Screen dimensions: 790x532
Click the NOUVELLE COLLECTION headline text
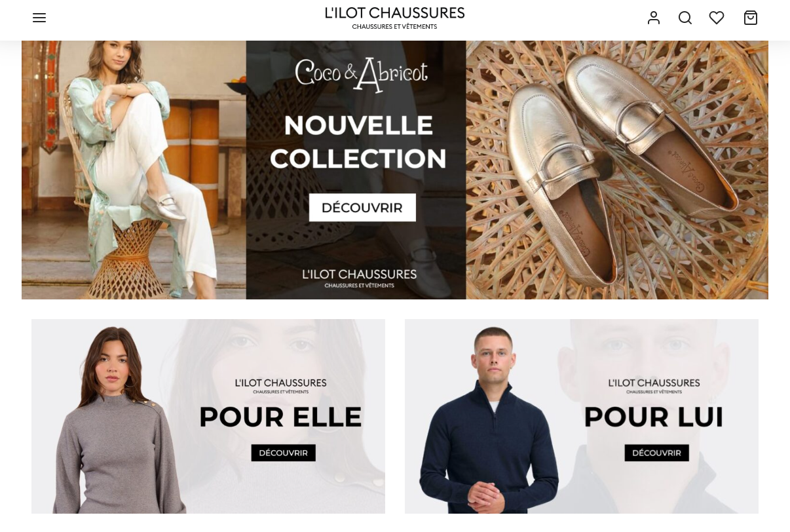pos(358,142)
